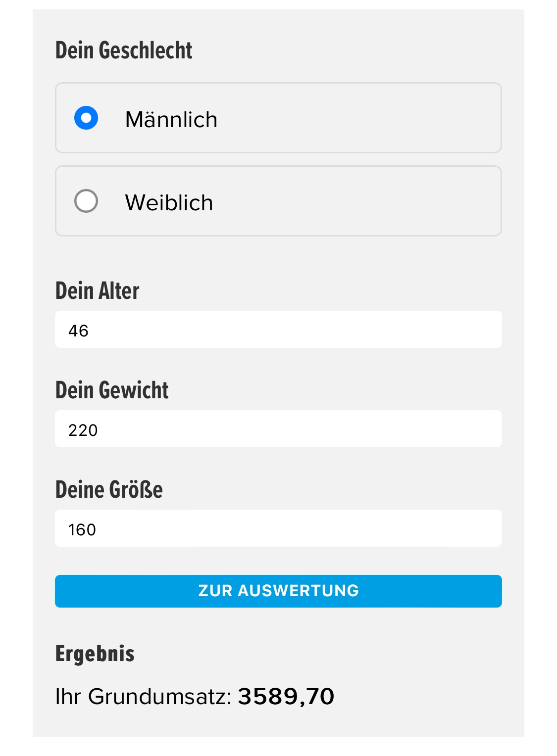The height and width of the screenshot is (756, 557).
Task: Select the Männlich radio button
Action: pos(86,118)
